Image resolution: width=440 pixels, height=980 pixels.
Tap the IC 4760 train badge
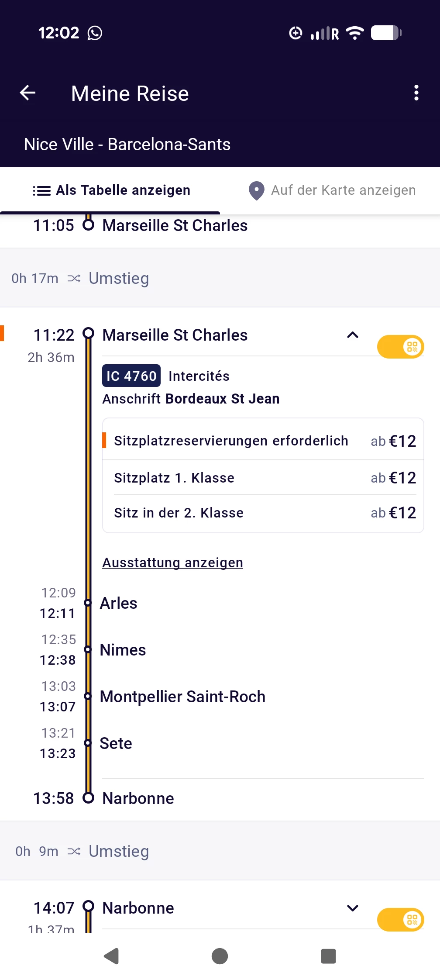131,376
